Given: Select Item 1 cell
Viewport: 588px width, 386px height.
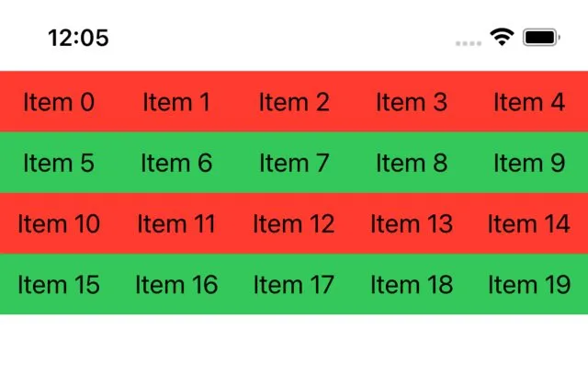Looking at the screenshot, I should coord(176,102).
